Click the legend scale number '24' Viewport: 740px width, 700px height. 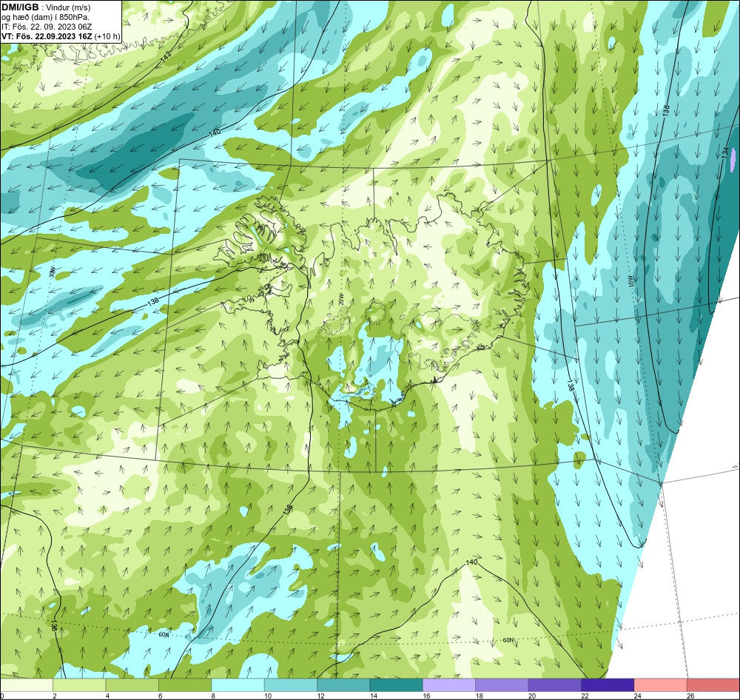[638, 696]
